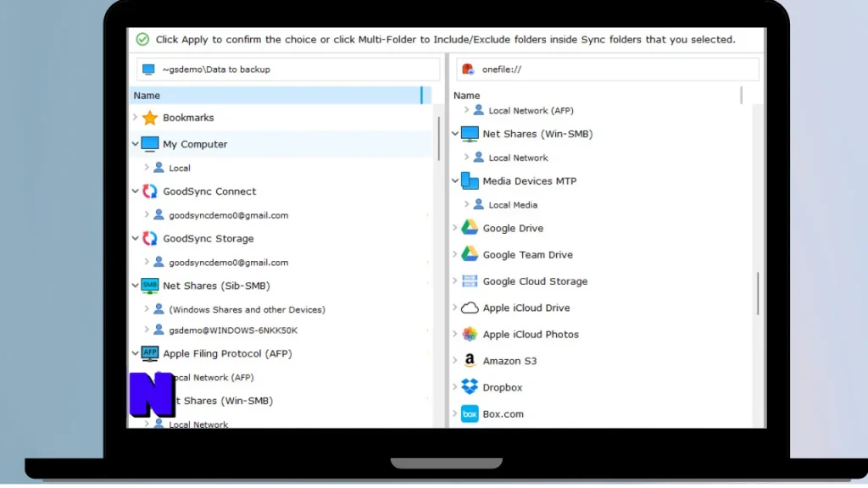This screenshot has width=868, height=488.
Task: Collapse the GoodSync Storage node
Action: pos(135,238)
